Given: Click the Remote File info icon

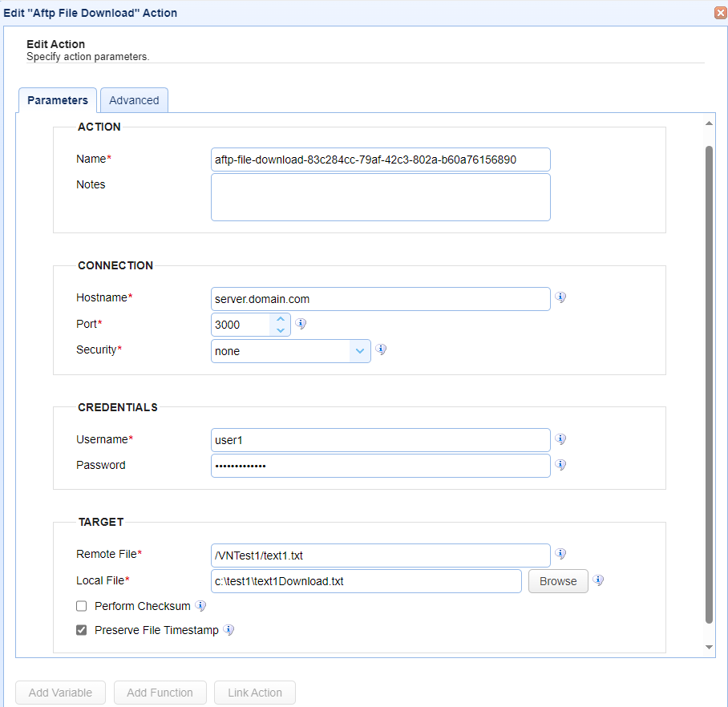Looking at the screenshot, I should (x=560, y=553).
